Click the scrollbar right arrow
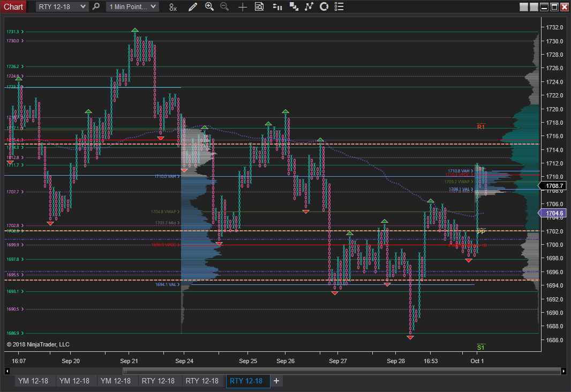This screenshot has width=571, height=392. click(564, 371)
